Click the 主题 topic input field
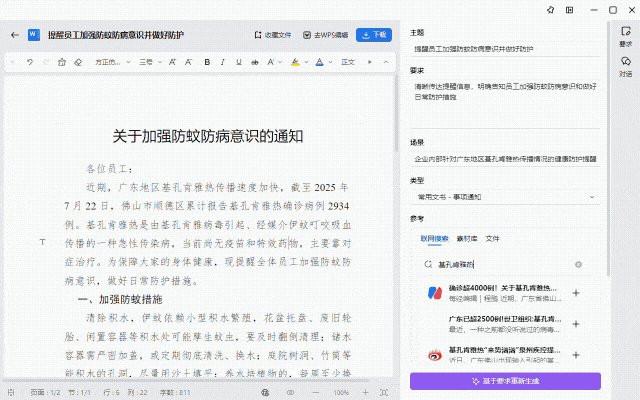Screen dimensions: 640x400 (x=505, y=49)
